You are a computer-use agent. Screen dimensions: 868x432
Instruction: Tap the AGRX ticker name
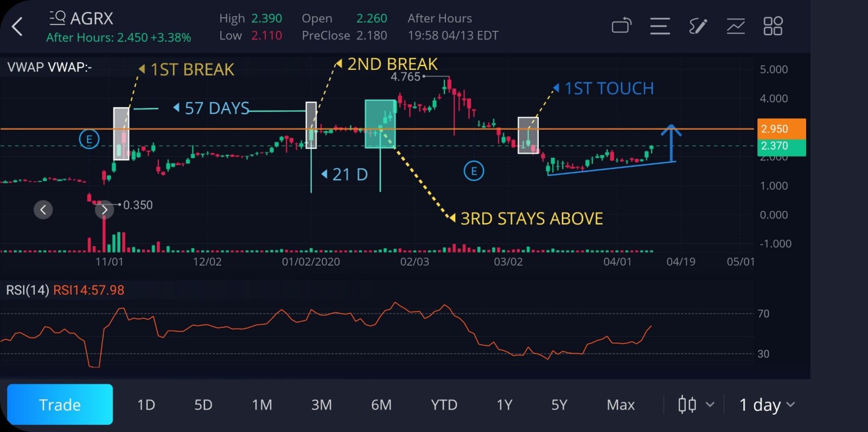point(92,18)
